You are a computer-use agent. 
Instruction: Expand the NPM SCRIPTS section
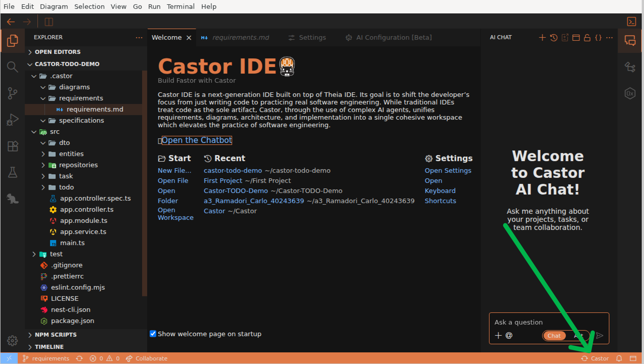coord(56,335)
